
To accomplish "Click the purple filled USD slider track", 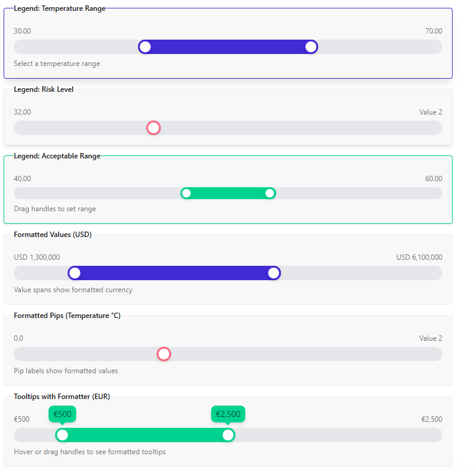I will pyautogui.click(x=174, y=273).
